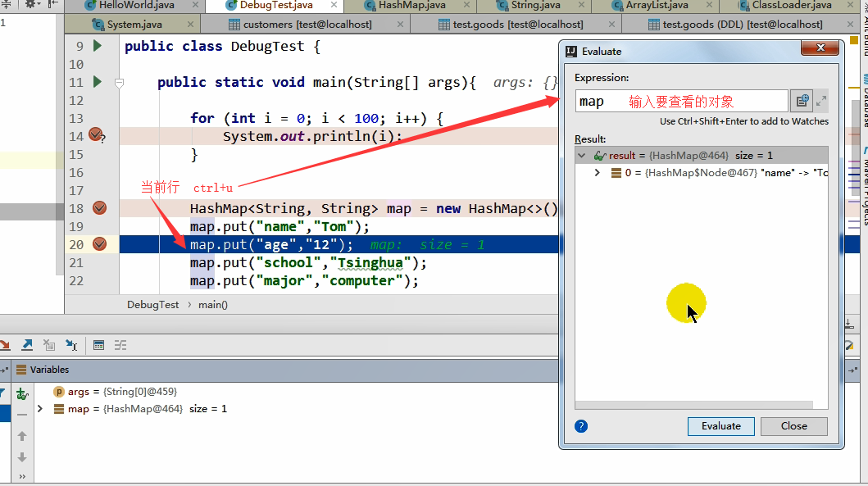
Task: Click restore layout icon right of Variables panel
Action: [852, 370]
